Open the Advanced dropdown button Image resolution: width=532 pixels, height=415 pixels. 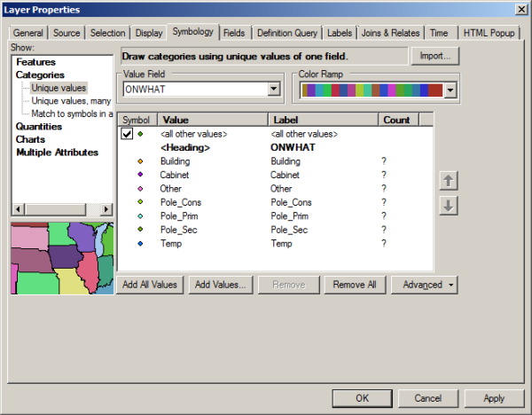click(x=428, y=285)
